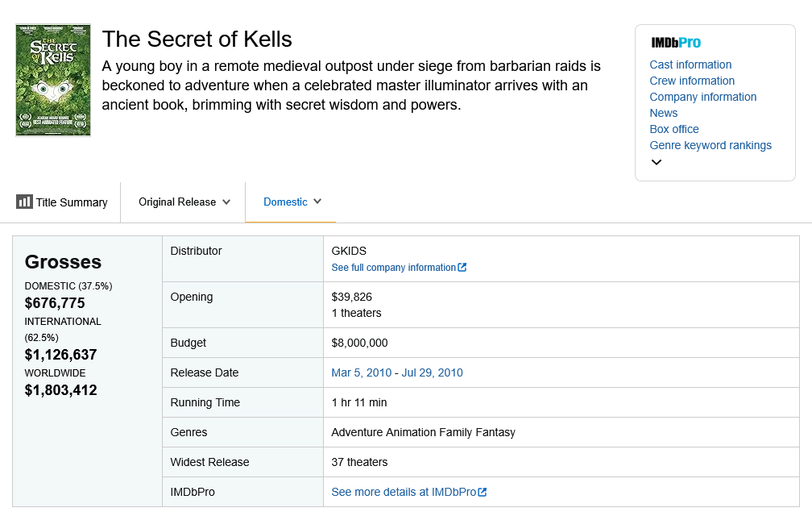Screen dimensions: 812x516
Task: Open the Box office link
Action: pyautogui.click(x=674, y=129)
